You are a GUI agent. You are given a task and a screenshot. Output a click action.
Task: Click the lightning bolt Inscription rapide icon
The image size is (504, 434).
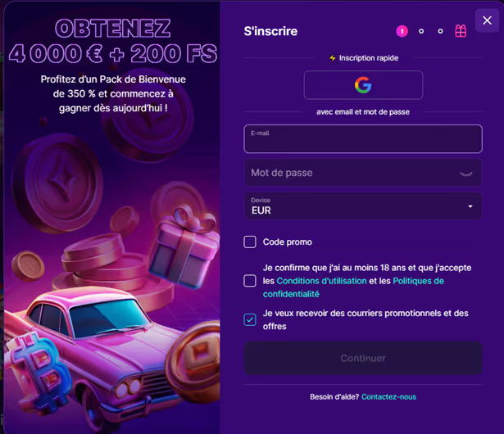pyautogui.click(x=333, y=58)
